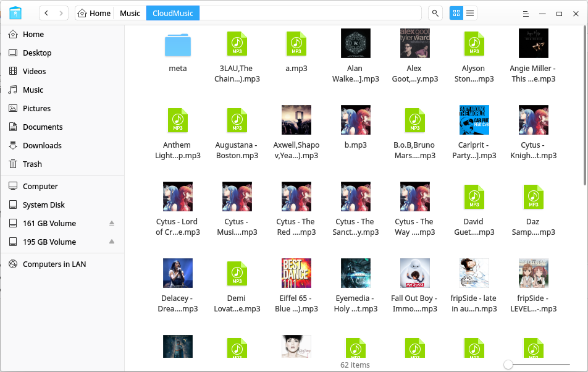Click the address bar empty field
Viewport: 588px width, 372px height.
click(x=310, y=13)
